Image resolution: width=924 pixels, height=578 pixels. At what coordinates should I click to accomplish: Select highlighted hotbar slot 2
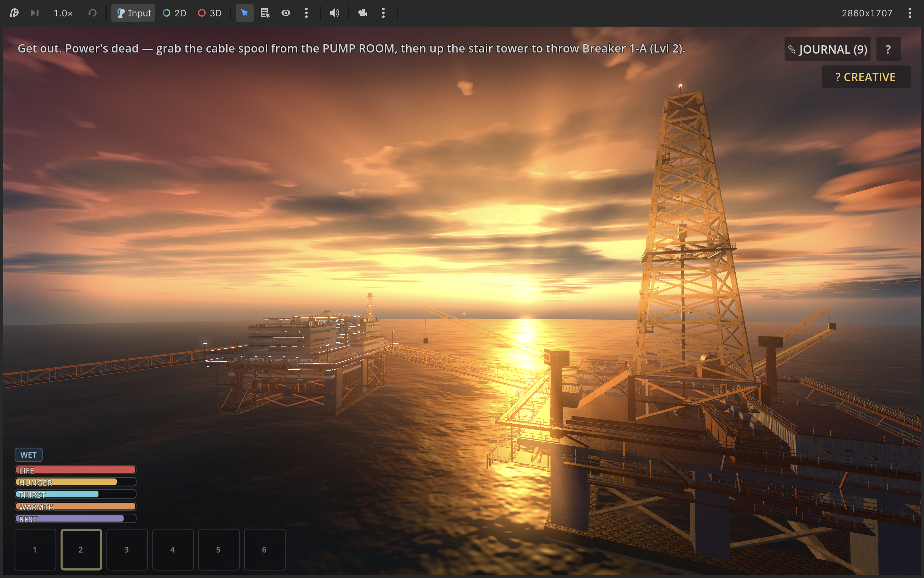(x=81, y=550)
